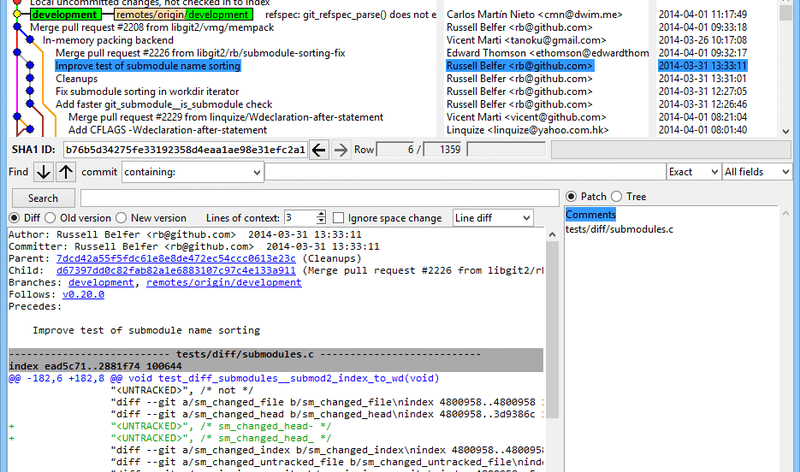Open the v0.20.0 tag link
The image size is (800, 472).
pos(83,294)
